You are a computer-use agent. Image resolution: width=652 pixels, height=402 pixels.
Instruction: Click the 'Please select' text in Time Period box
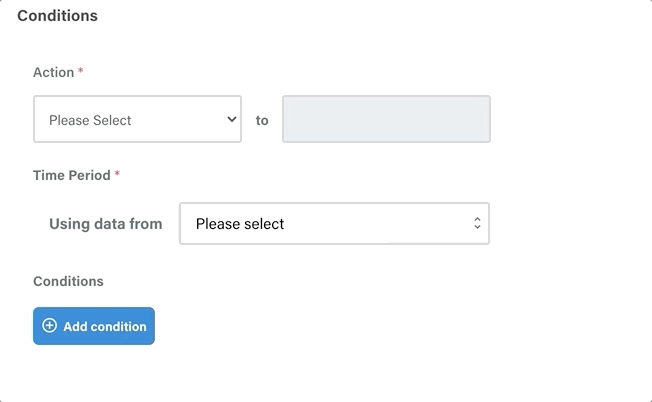point(240,224)
